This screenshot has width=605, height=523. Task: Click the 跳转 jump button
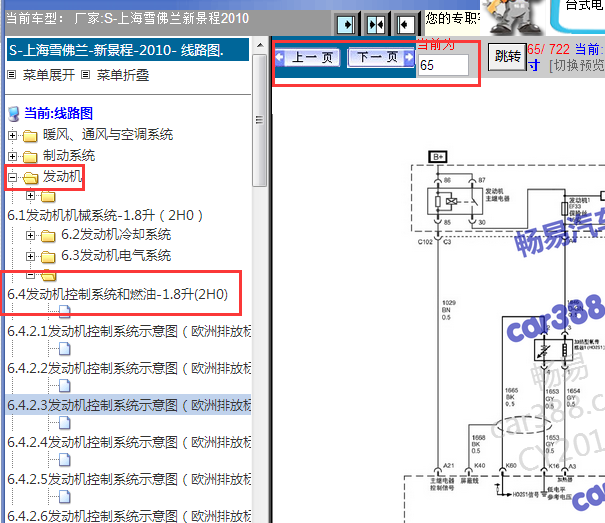point(507,57)
